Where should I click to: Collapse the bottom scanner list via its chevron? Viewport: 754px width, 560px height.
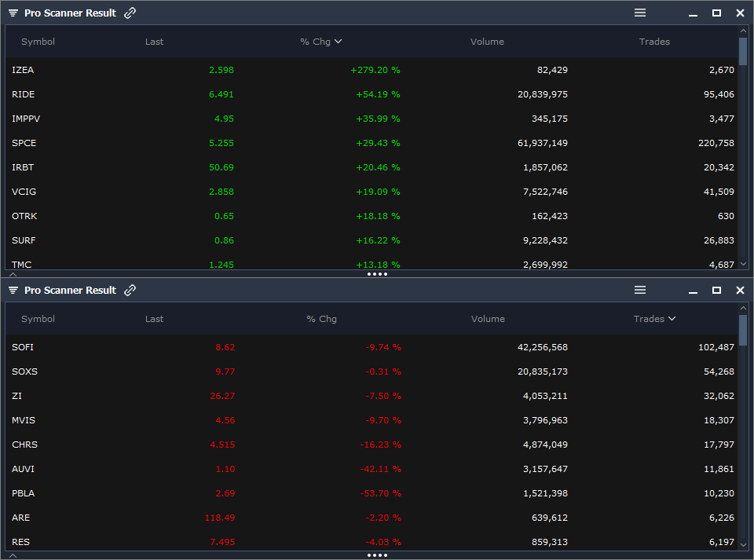coord(12,555)
